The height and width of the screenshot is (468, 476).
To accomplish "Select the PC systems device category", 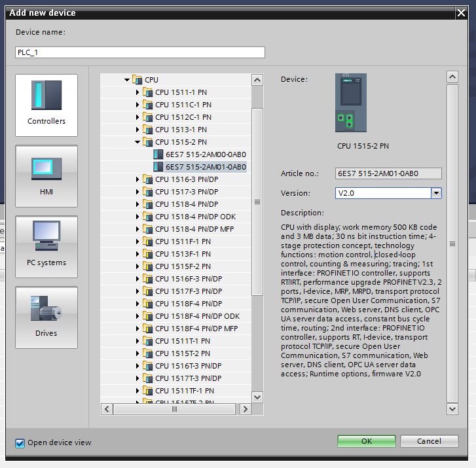I will coord(46,247).
